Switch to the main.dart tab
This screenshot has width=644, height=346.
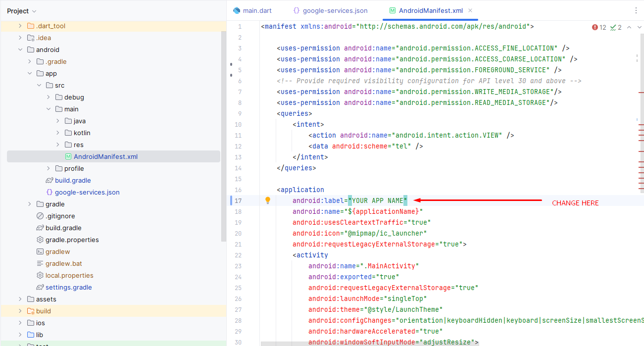coord(257,10)
